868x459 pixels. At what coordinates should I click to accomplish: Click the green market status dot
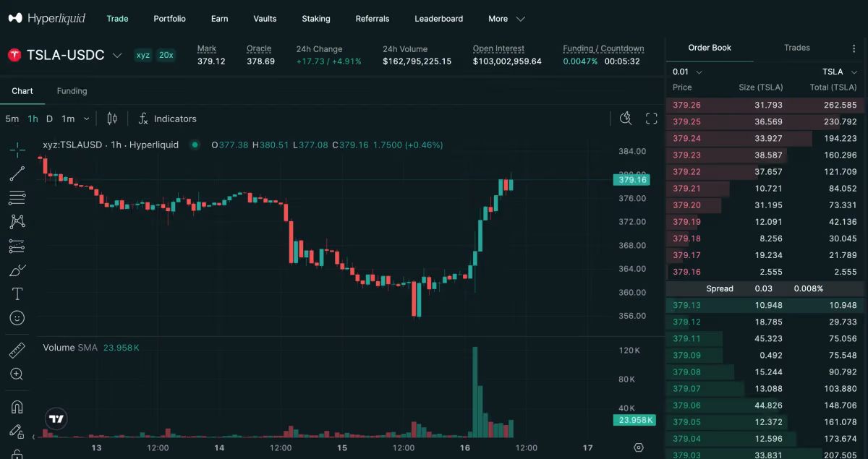coord(195,145)
